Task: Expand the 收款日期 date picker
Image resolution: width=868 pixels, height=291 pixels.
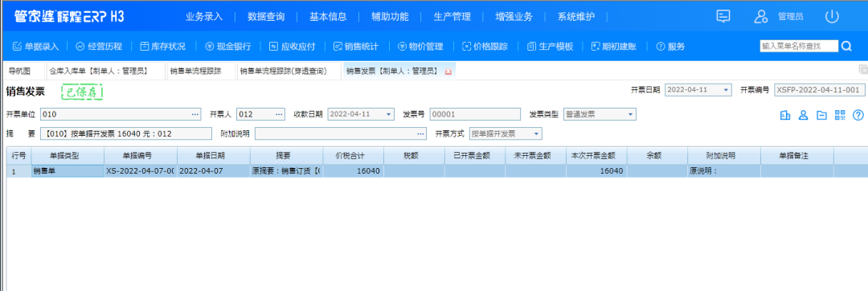Action: tap(389, 114)
